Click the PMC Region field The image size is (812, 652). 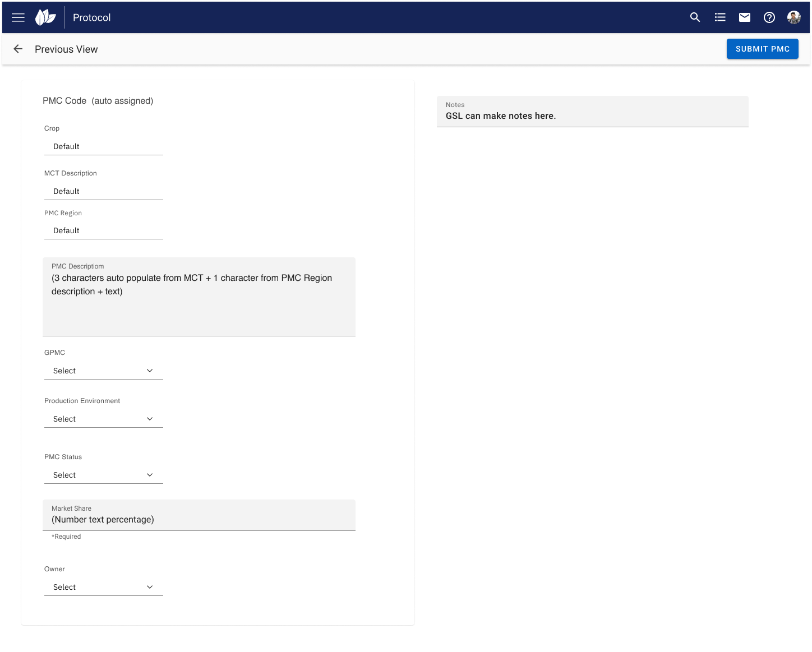(103, 230)
